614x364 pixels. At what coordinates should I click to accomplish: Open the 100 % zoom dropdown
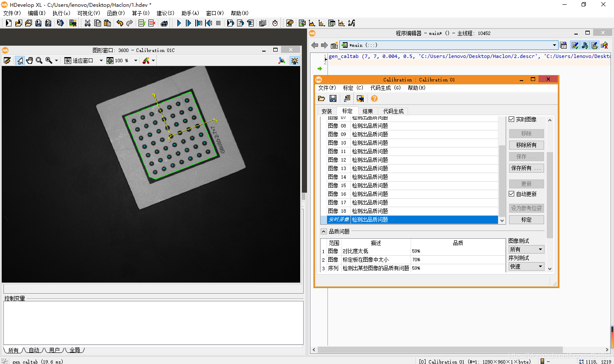pyautogui.click(x=136, y=61)
